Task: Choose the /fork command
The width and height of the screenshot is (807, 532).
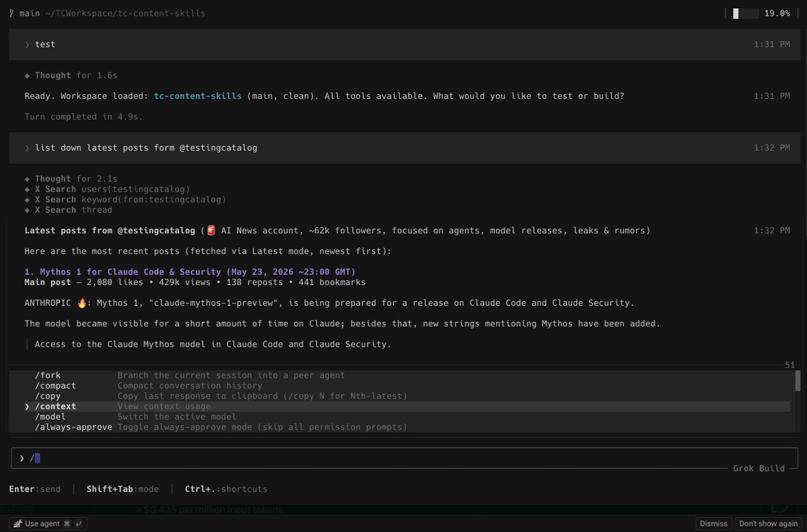Action: (47, 375)
